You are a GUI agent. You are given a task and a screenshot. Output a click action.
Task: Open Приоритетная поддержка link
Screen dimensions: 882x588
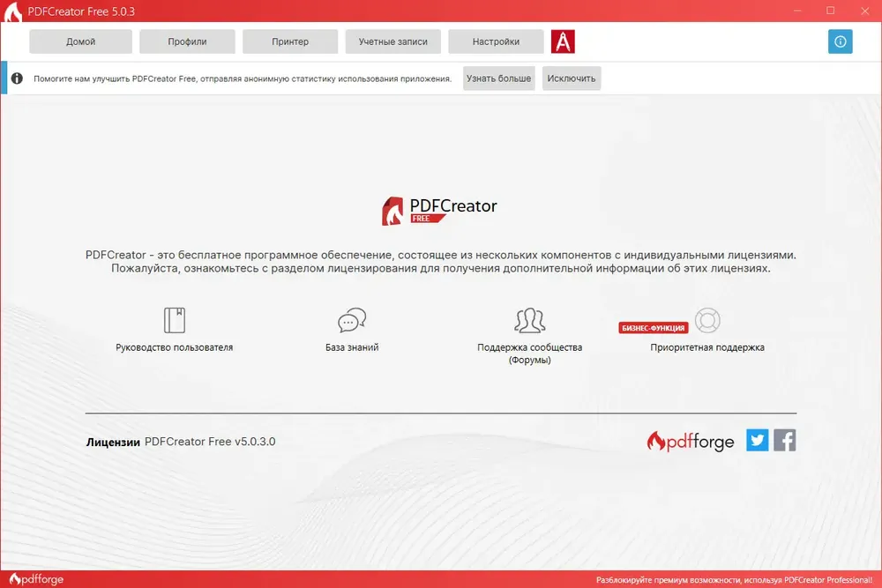707,347
